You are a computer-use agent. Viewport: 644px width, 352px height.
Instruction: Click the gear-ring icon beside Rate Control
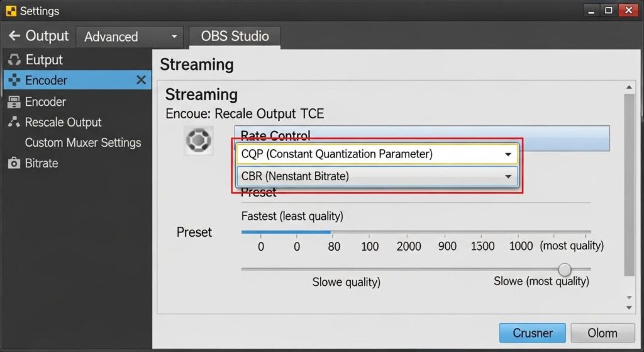198,140
